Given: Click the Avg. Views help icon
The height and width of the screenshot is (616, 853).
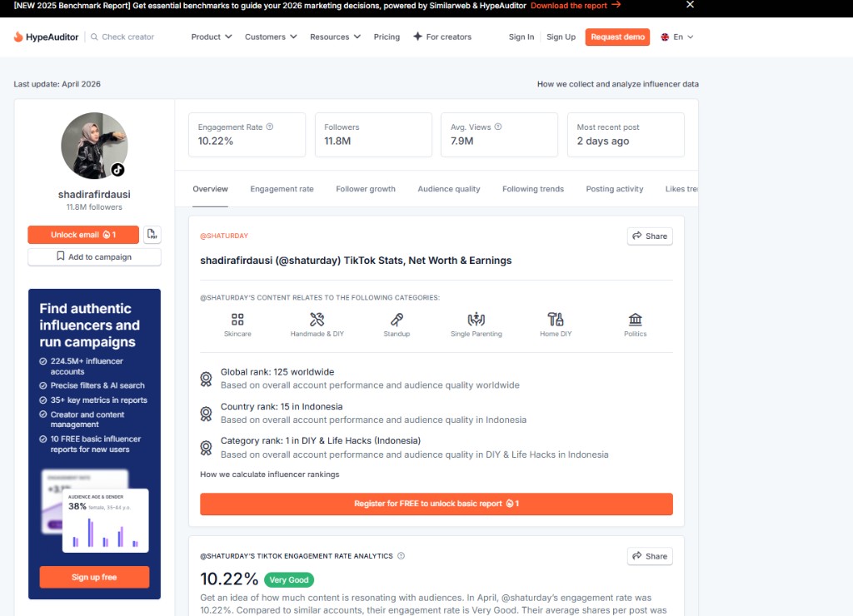Looking at the screenshot, I should (498, 127).
